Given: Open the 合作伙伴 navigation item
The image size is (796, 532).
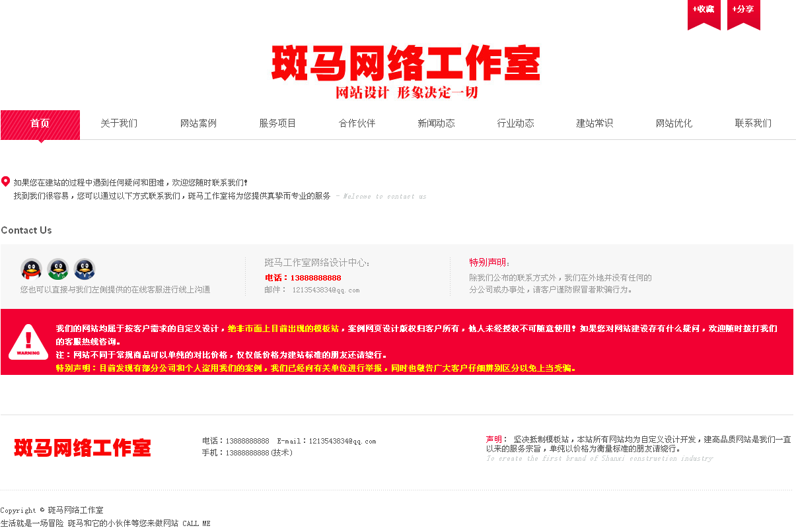Looking at the screenshot, I should point(357,123).
